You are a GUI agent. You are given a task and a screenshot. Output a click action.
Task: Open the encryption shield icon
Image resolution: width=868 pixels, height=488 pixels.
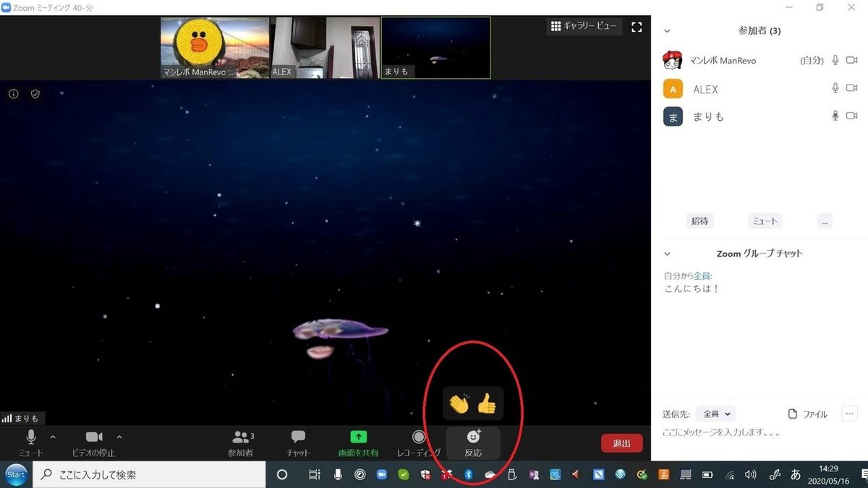pos(35,94)
